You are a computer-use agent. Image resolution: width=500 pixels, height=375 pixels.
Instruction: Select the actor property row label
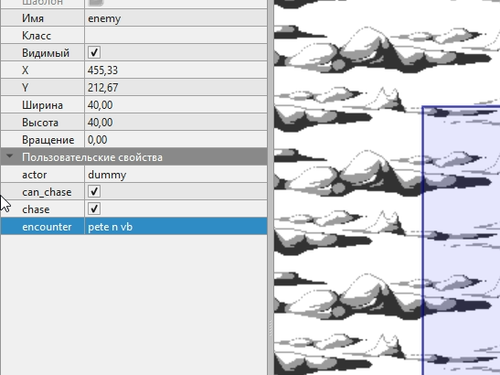coord(34,174)
